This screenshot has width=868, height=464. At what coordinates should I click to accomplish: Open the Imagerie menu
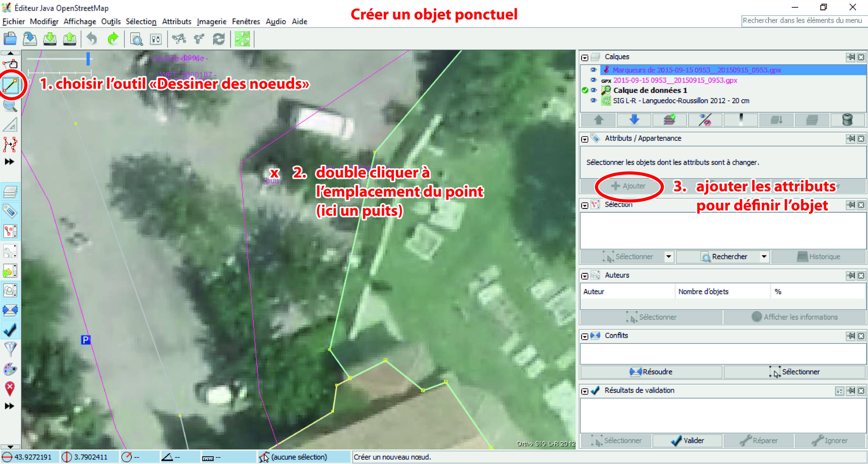pos(212,22)
